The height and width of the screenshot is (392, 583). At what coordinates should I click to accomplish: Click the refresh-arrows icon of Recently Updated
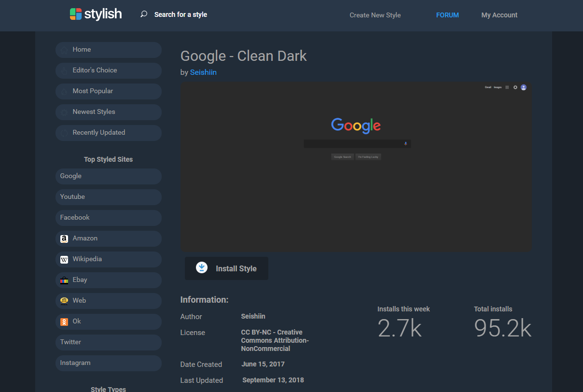pyautogui.click(x=64, y=133)
